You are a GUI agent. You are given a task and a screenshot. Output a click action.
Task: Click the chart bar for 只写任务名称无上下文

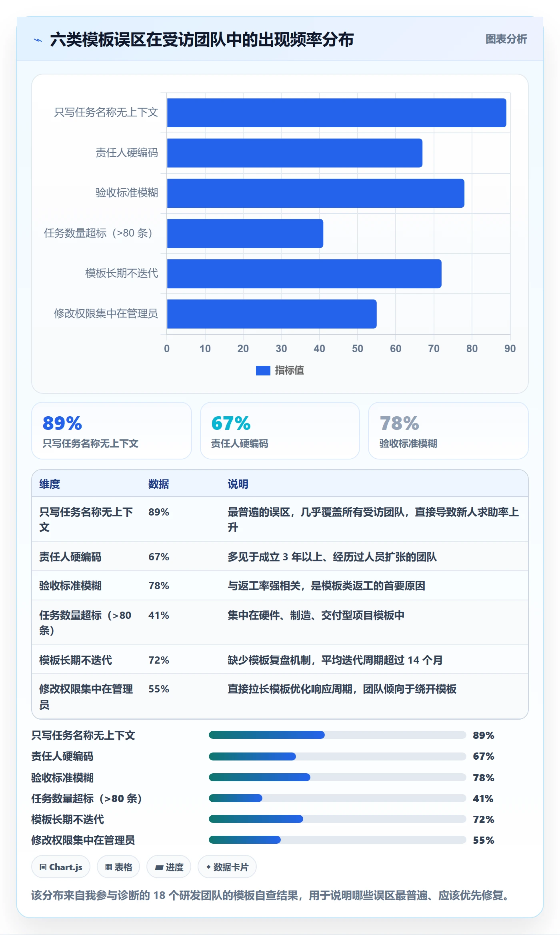click(336, 113)
